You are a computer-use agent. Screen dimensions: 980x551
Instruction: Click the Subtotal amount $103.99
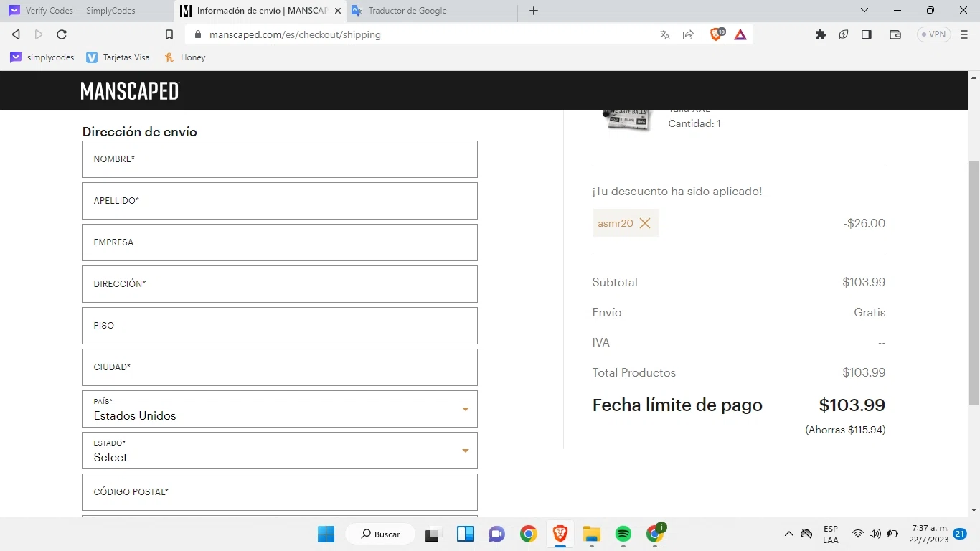[x=864, y=282]
